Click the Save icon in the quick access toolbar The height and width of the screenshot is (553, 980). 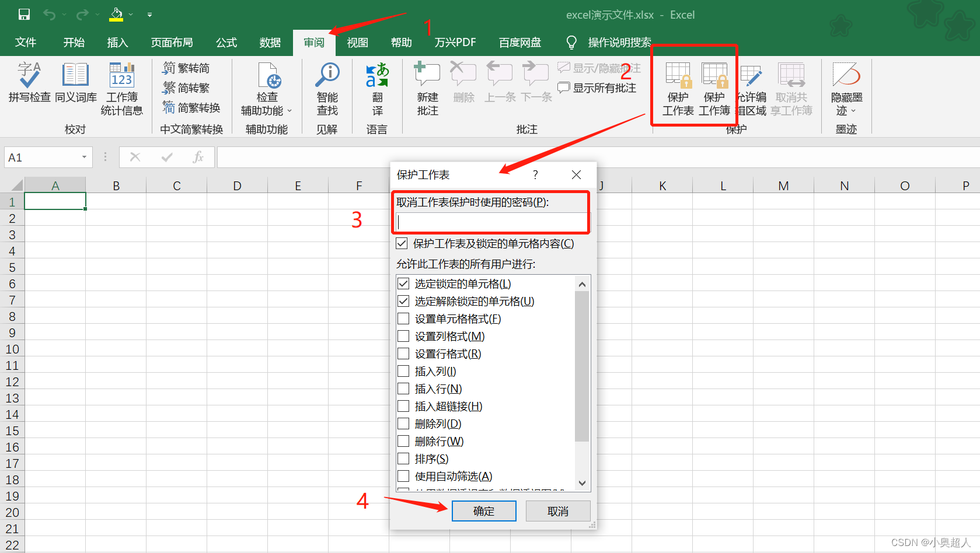point(24,15)
